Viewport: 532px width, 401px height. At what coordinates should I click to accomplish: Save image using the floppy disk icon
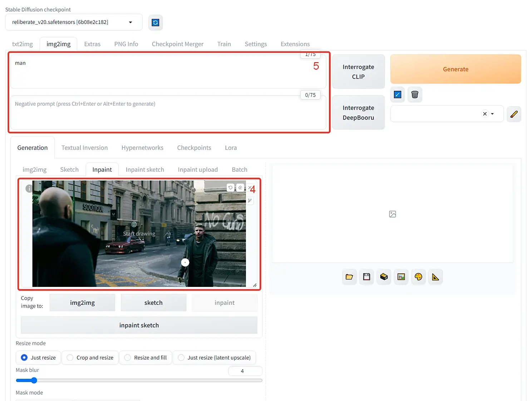pos(366,277)
